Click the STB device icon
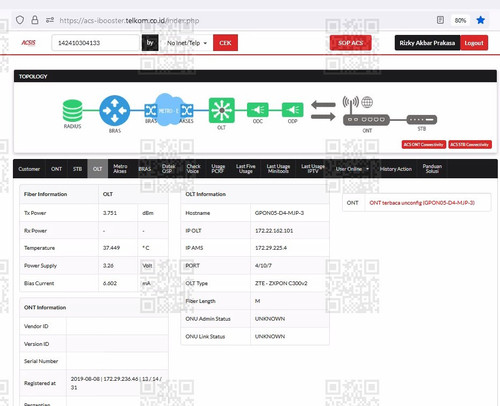Viewport: 500px width, 406px height. click(x=422, y=119)
